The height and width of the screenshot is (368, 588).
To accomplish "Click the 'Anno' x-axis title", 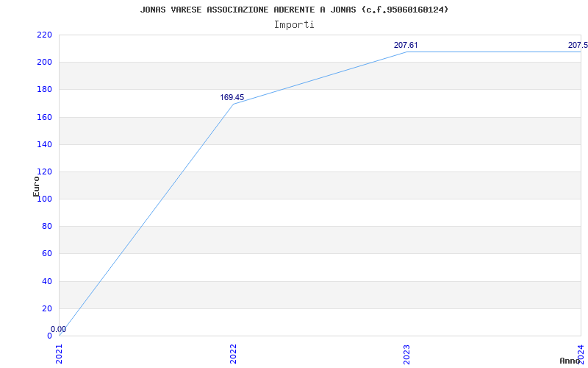I will pyautogui.click(x=570, y=361).
